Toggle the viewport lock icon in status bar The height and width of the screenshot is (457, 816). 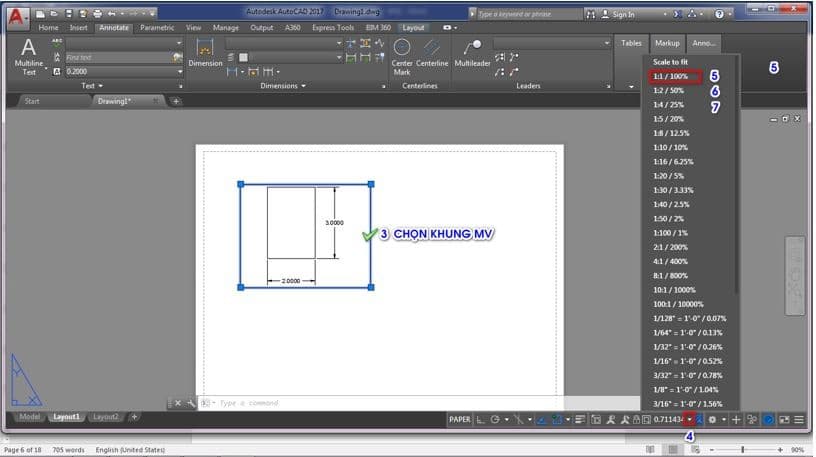coord(636,420)
